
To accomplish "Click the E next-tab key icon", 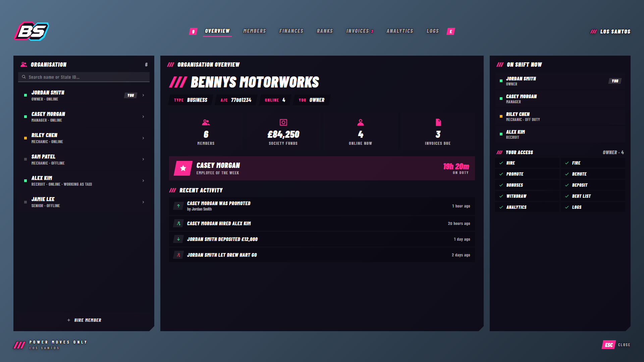I will point(451,31).
